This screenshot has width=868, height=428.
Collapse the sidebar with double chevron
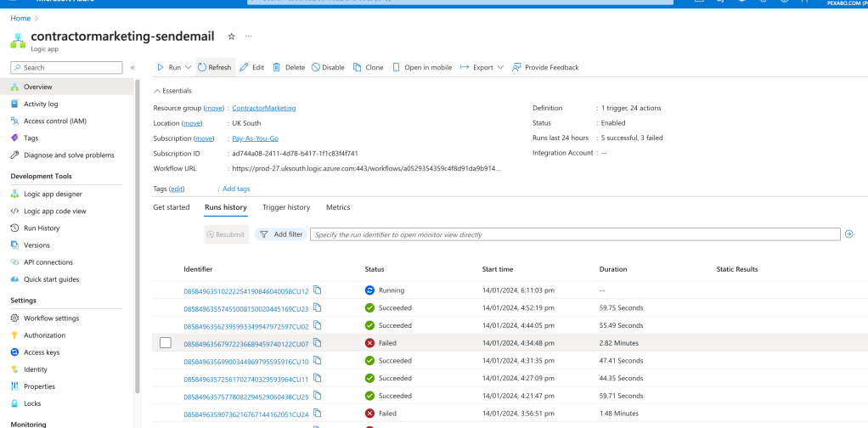click(x=132, y=68)
